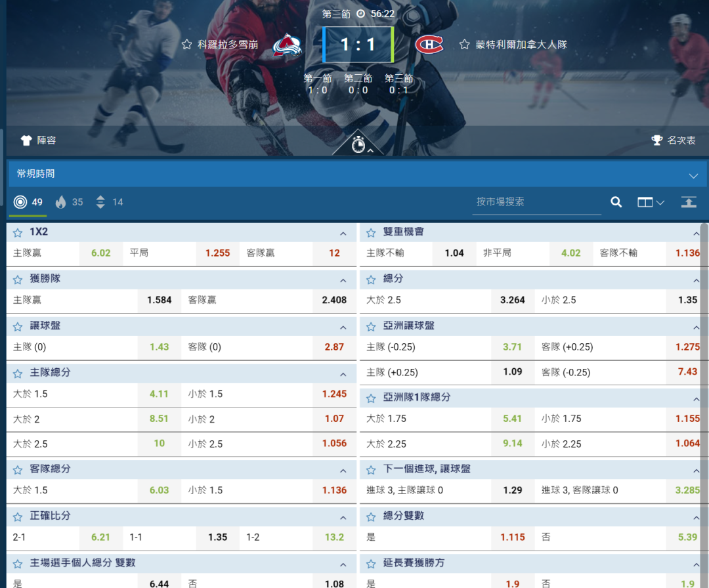Collapse the 主隊總分 section chevron

pos(343,375)
